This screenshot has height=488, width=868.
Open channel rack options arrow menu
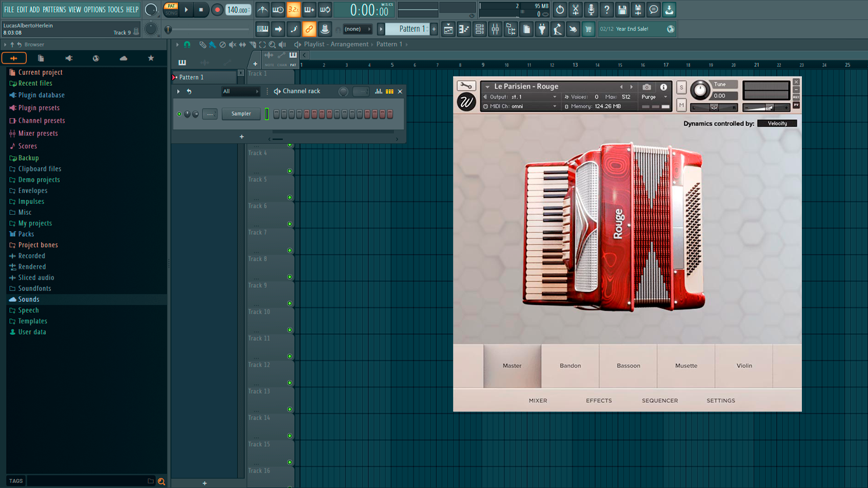[179, 91]
